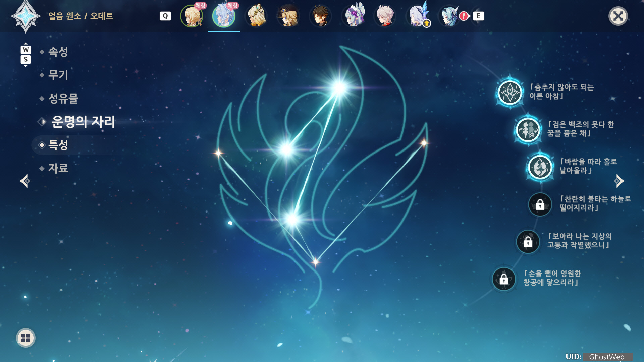The image size is (644, 362).
Task: Open constellation node 바람을 따라 홀로 날아올라
Action: pyautogui.click(x=540, y=167)
